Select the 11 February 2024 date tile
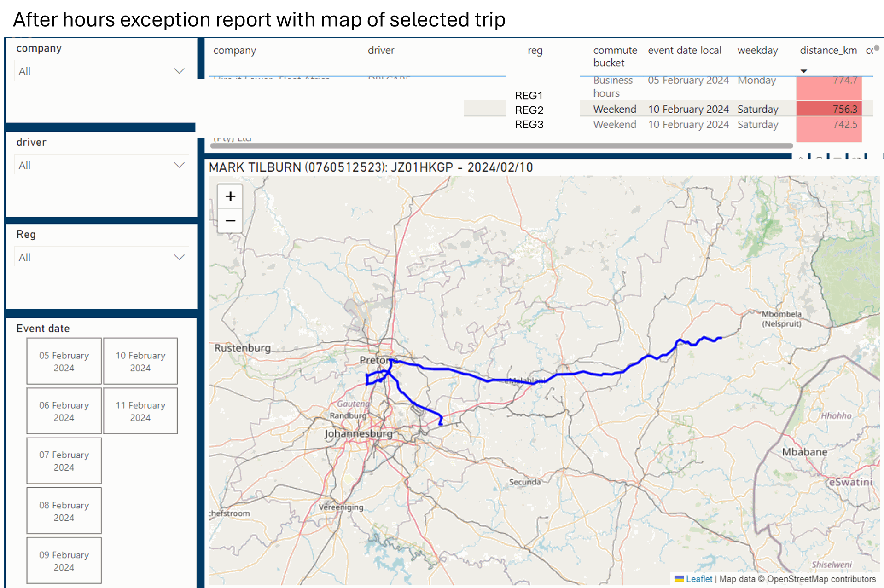884x588 pixels. point(140,411)
